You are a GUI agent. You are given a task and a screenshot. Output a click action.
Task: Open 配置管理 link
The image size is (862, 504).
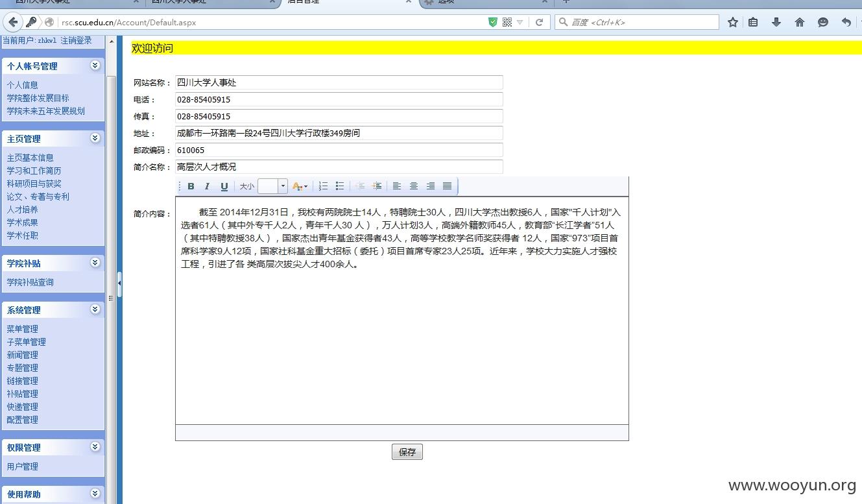click(22, 420)
